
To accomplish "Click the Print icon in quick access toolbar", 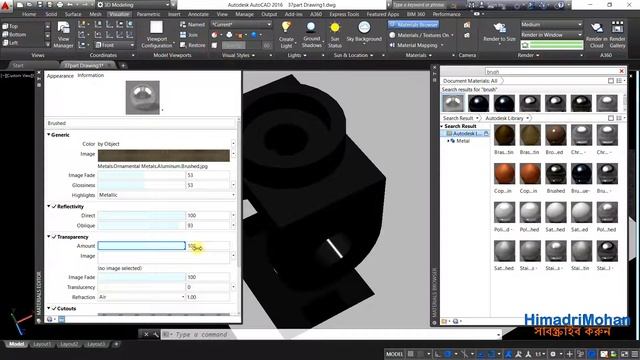I will [x=60, y=5].
